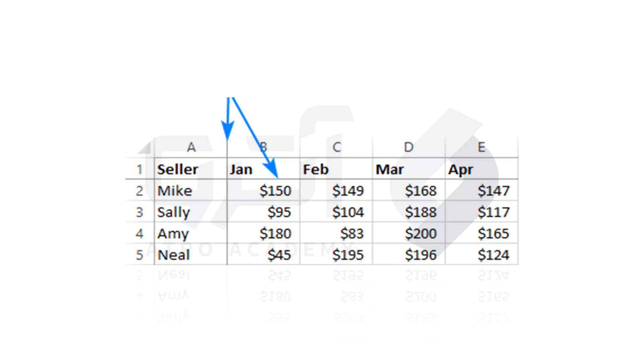
Task: Select row 5 header
Action: tap(140, 255)
